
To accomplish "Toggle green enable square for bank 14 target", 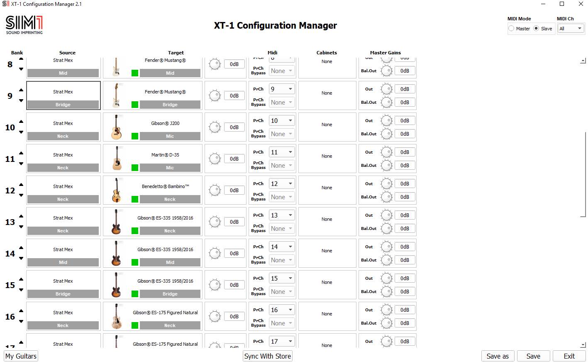I will coord(135,262).
